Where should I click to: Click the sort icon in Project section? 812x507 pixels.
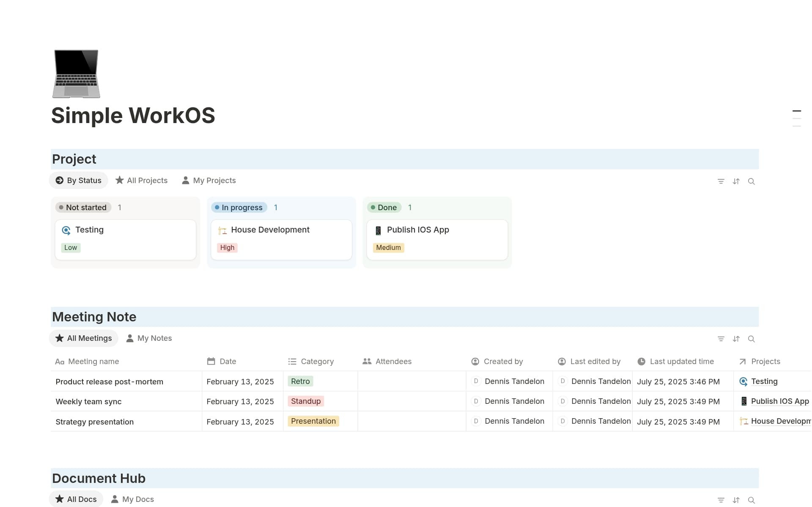coord(736,181)
